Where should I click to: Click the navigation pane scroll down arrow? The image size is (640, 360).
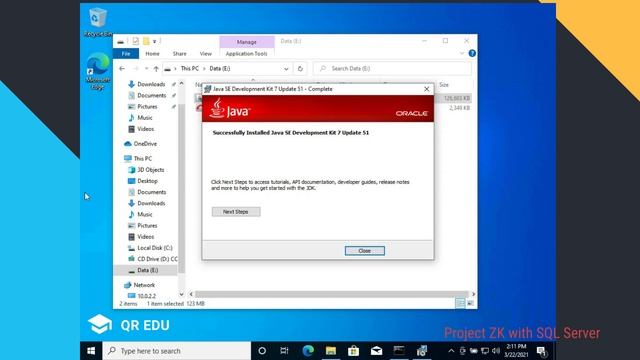(182, 294)
